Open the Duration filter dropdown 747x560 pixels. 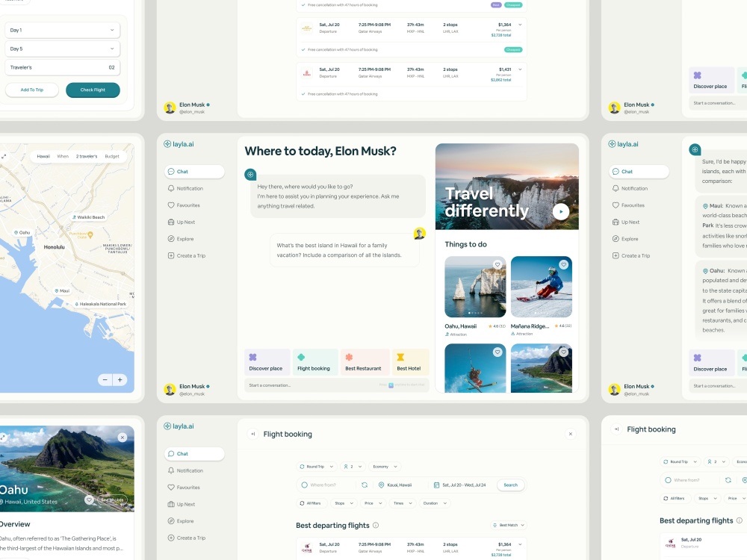click(x=435, y=503)
